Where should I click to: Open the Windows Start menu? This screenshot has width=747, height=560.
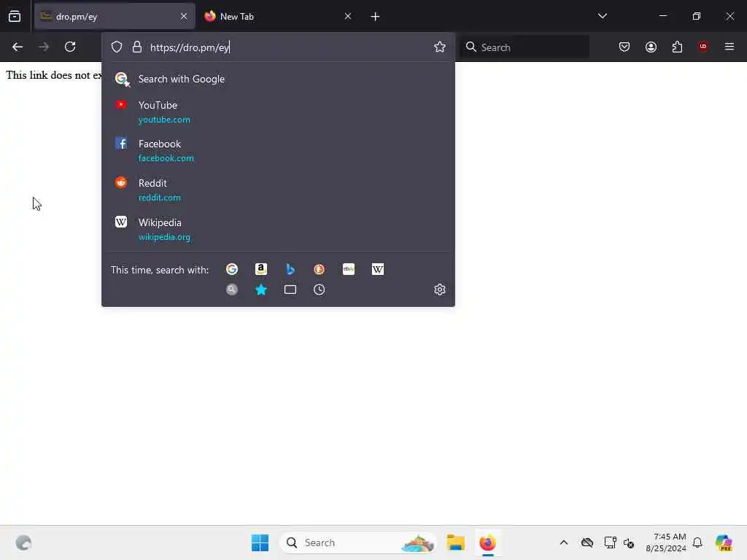point(260,542)
